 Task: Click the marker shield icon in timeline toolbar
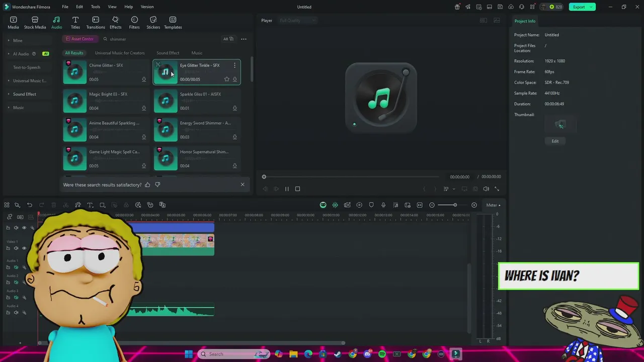click(x=371, y=205)
